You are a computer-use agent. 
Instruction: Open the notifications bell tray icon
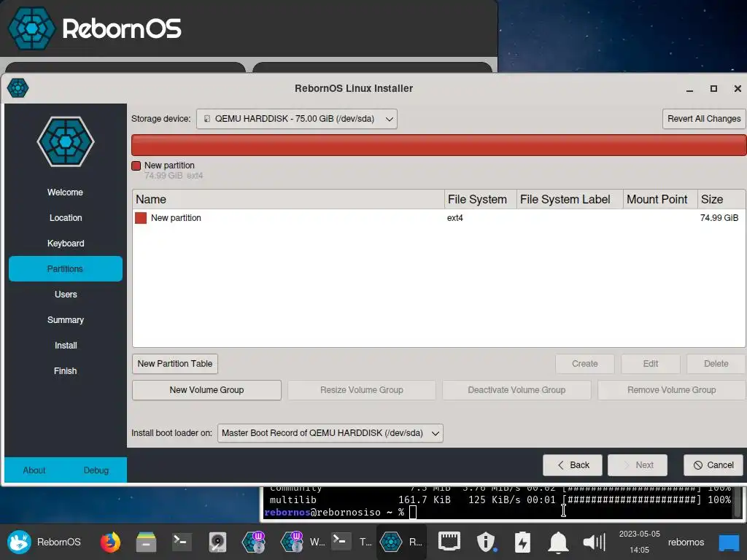(x=558, y=542)
